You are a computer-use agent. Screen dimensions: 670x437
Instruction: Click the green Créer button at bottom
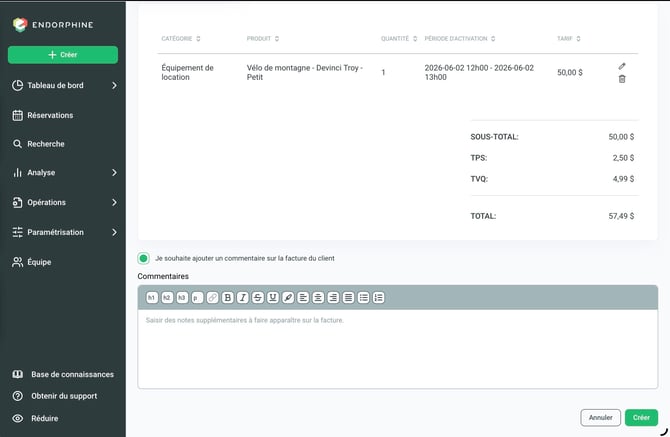click(641, 417)
